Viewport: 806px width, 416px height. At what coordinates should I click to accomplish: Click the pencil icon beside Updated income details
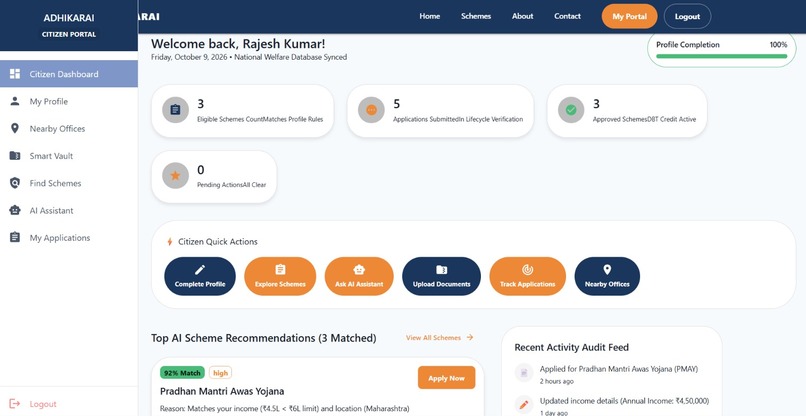click(x=524, y=405)
